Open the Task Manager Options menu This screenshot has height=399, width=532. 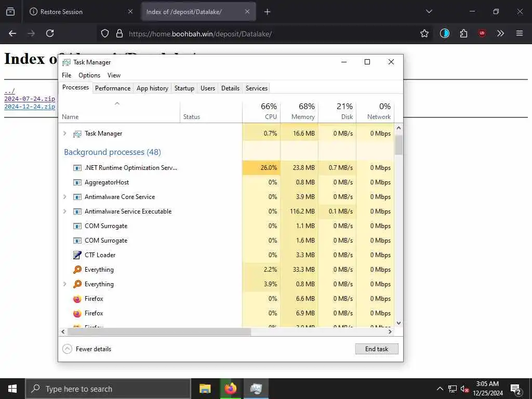coord(89,75)
